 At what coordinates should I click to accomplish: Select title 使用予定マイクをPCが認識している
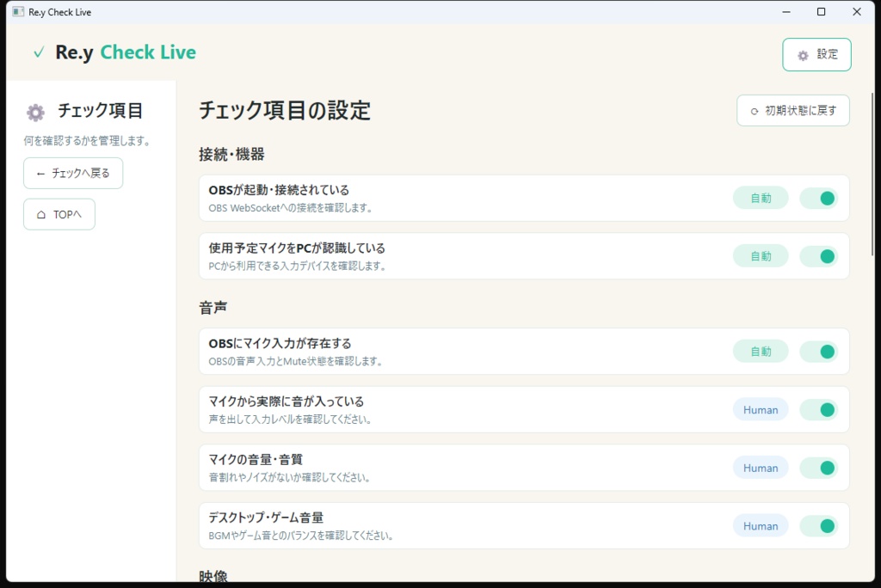[x=297, y=248]
